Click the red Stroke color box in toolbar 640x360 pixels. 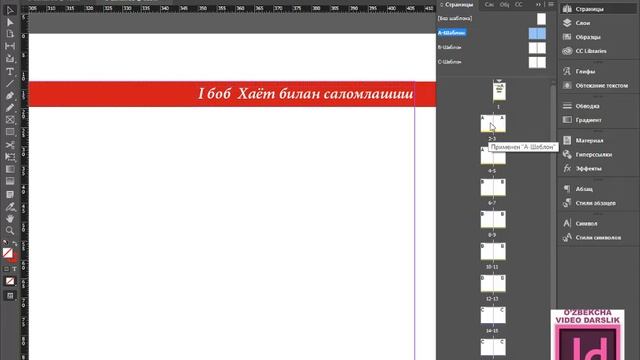(x=14, y=259)
